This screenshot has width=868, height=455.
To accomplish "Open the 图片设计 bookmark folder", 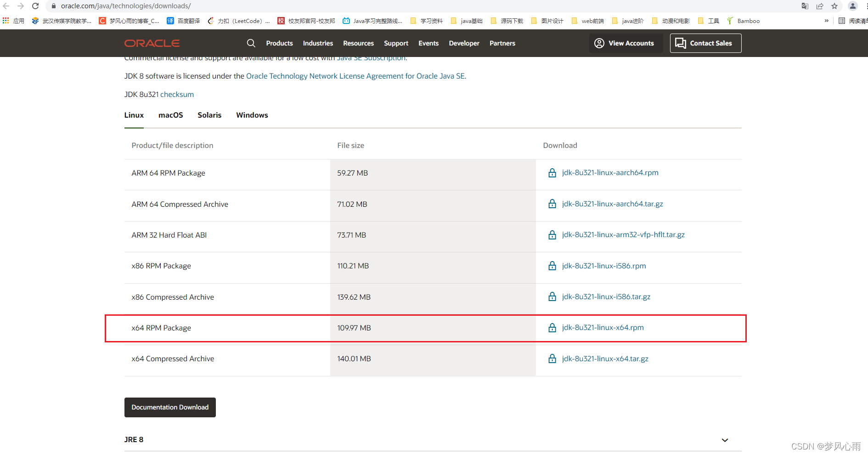I will click(547, 21).
